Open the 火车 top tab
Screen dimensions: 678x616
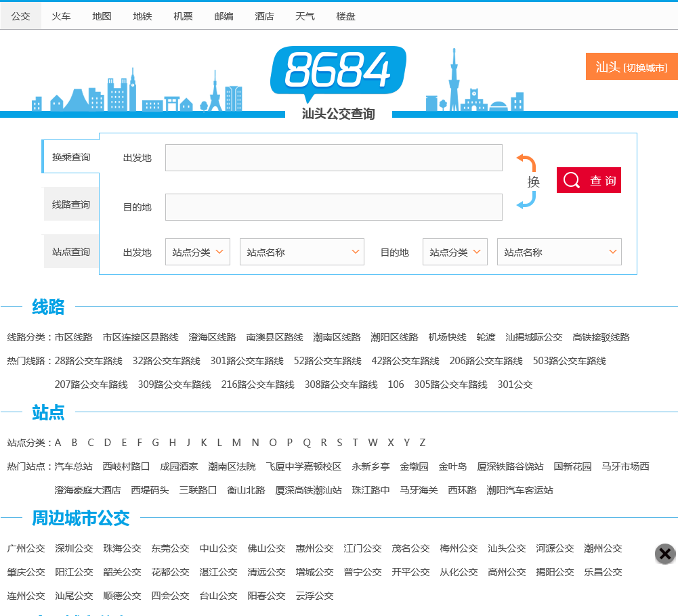pos(61,16)
